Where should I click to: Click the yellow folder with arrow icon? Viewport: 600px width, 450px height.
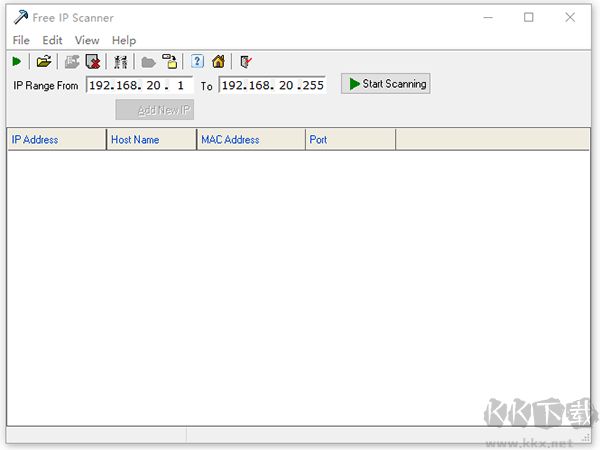(x=170, y=61)
